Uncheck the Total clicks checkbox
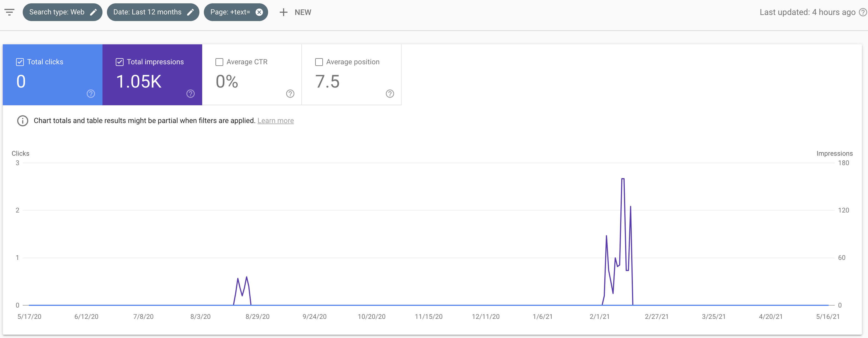 20,62
